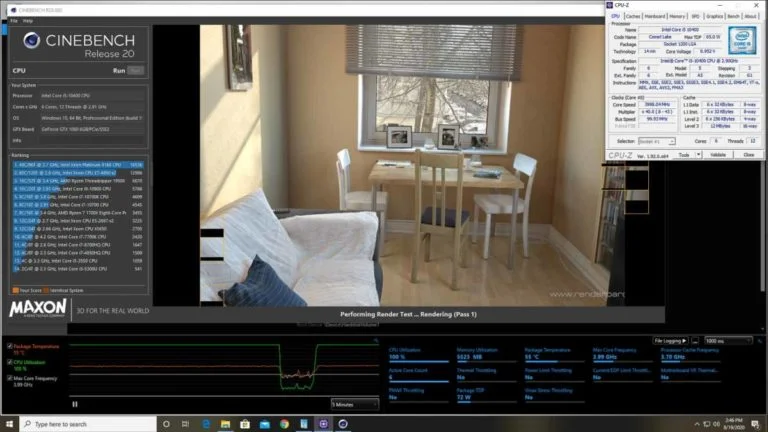
Task: Click the MAXON logo
Action: 38,309
